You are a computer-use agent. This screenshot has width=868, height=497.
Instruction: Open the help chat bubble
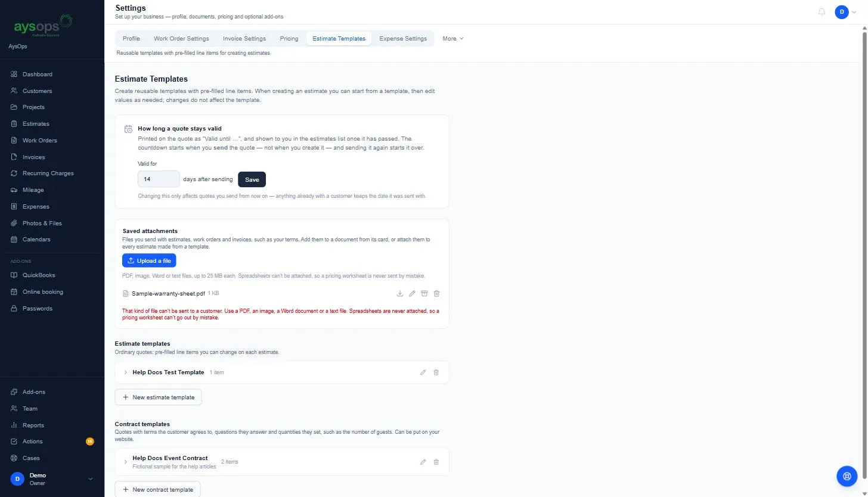847,476
